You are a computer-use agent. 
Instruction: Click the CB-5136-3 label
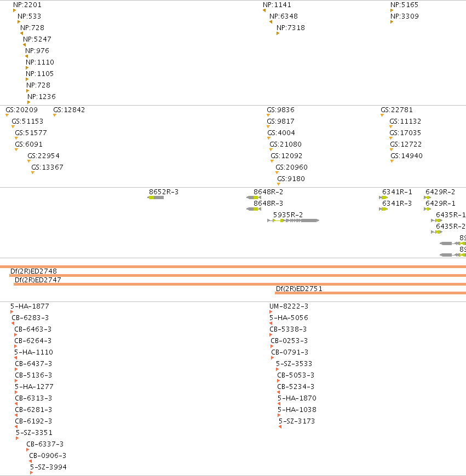pos(33,375)
